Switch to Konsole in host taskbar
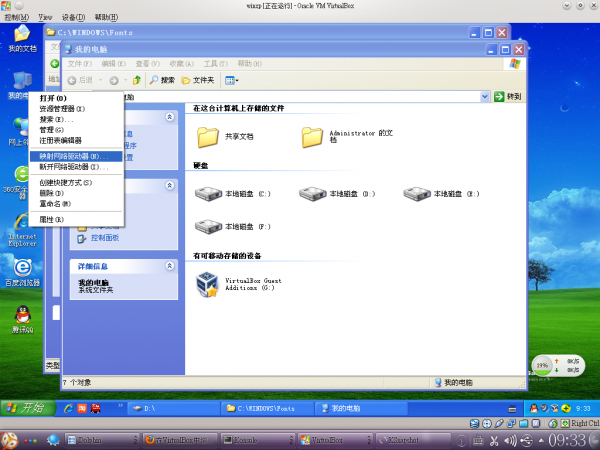The width and height of the screenshot is (600, 450). pyautogui.click(x=258, y=440)
